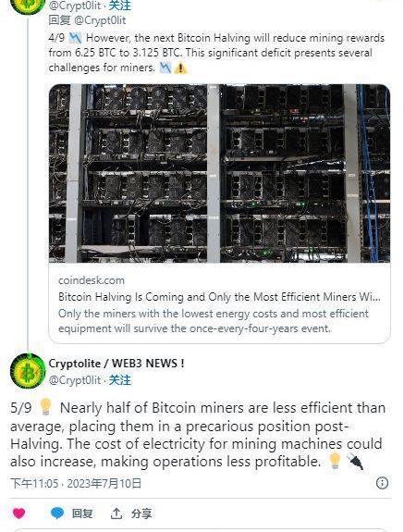Click the tweet timestamp 下午11:05 2023年7月10日
Image resolution: width=404 pixels, height=532 pixels.
coord(76,483)
